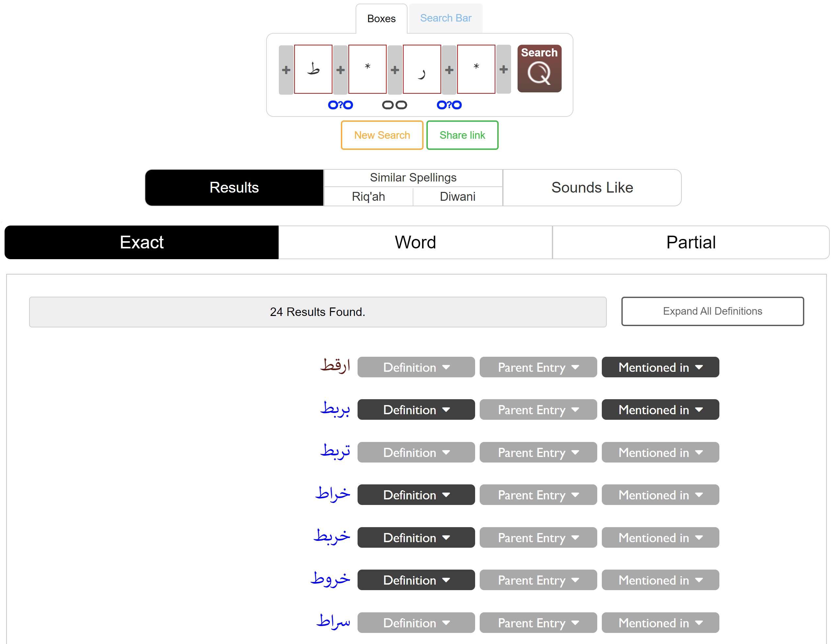Expand Definition dropdown for خروط

pyautogui.click(x=416, y=580)
